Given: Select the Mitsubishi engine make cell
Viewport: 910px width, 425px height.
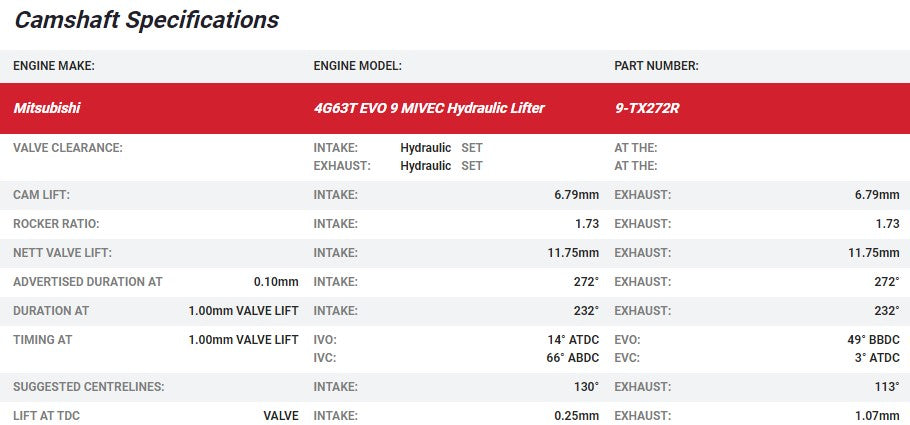Looking at the screenshot, I should coord(47,108).
